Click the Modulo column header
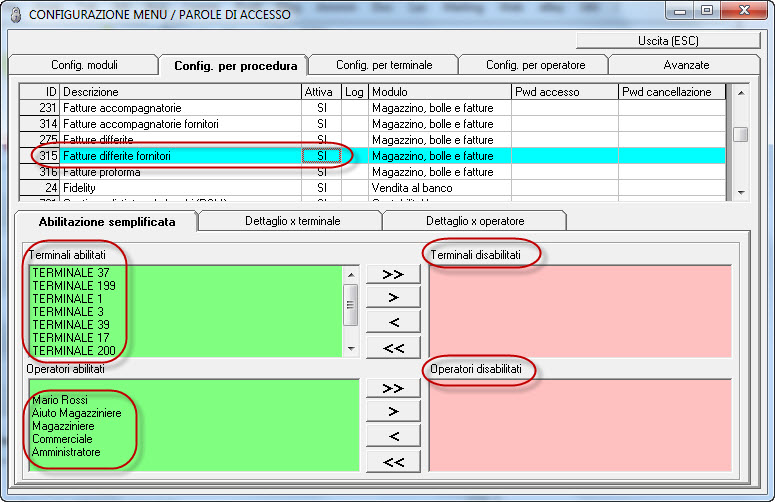Image resolution: width=775 pixels, height=502 pixels. (x=440, y=92)
